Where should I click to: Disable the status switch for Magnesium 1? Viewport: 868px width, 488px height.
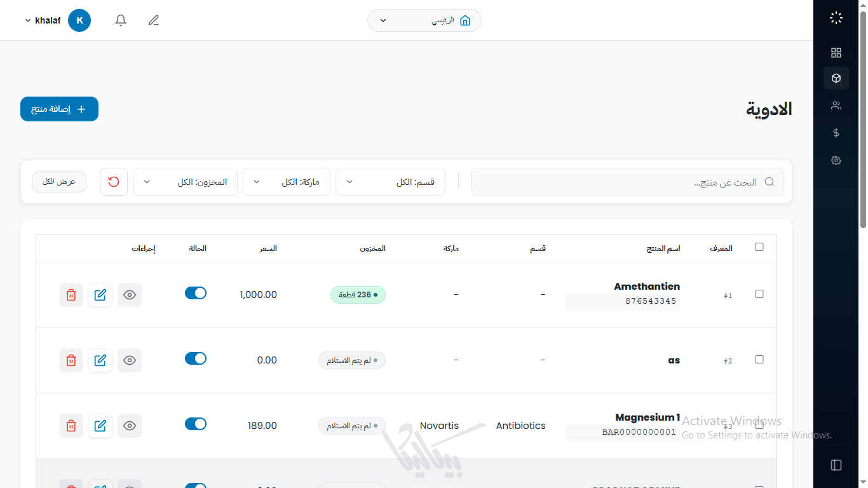(196, 424)
